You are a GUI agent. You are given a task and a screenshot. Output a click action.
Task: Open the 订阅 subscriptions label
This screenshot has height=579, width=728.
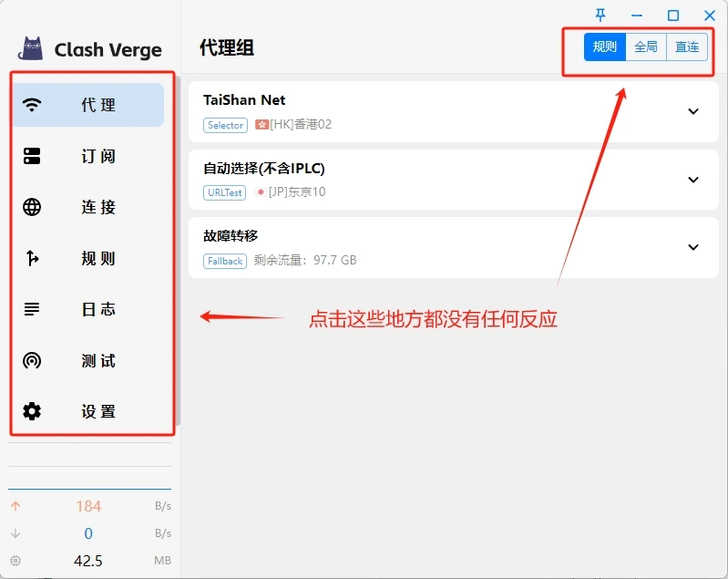click(98, 156)
